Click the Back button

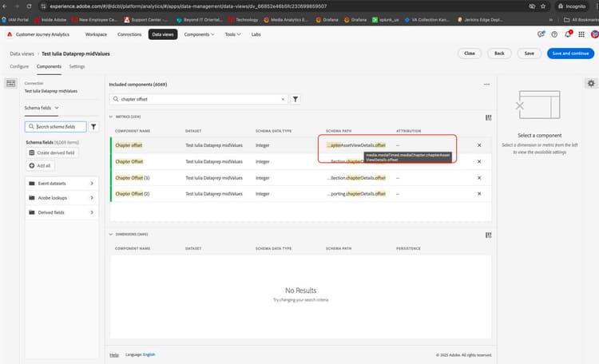[499, 53]
